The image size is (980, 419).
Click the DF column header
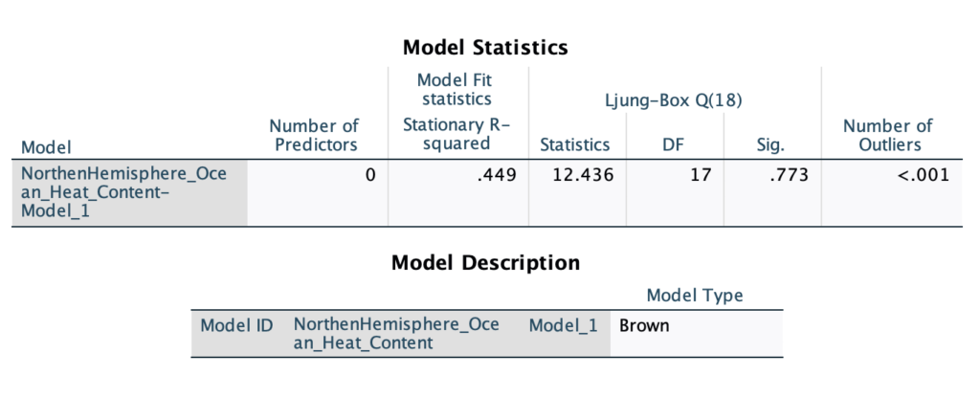675,144
